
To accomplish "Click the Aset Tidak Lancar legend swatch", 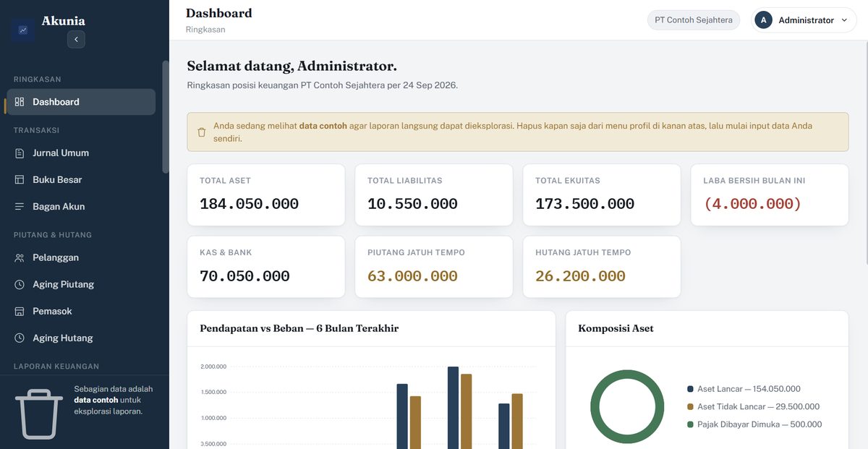I will pyautogui.click(x=690, y=406).
